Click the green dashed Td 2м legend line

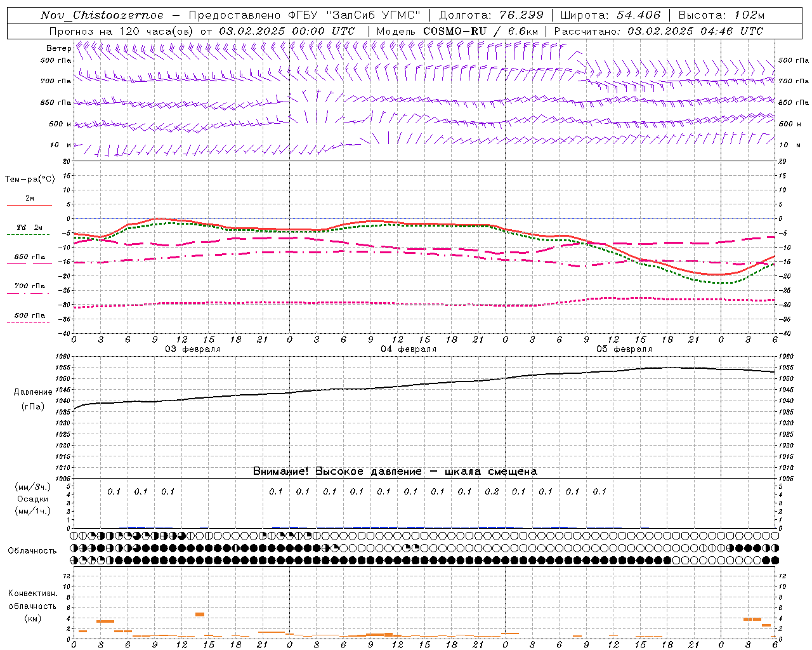pos(28,235)
